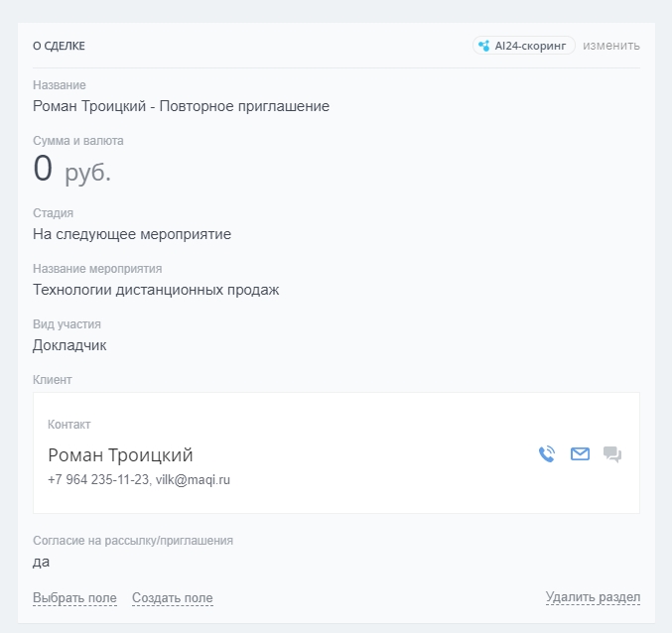Click the email envelope icon
Screen dimensions: 672x633
pyautogui.click(x=580, y=454)
